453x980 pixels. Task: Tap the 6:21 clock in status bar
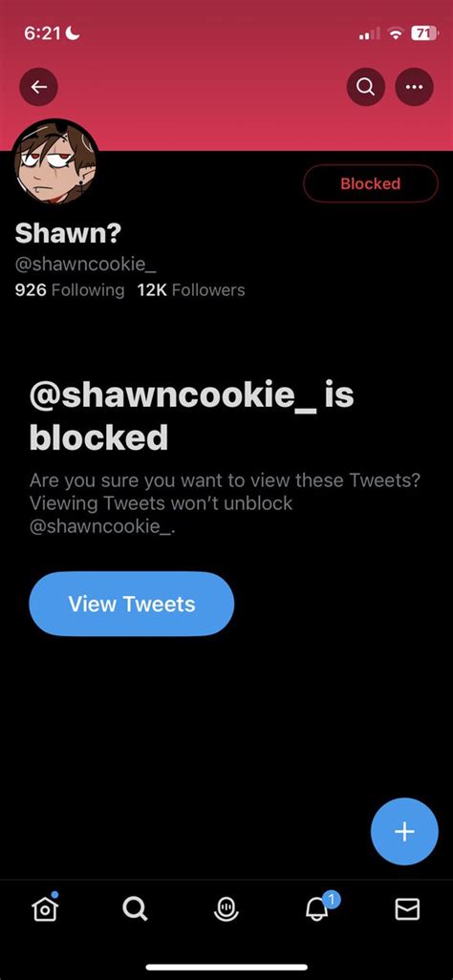[x=41, y=33]
